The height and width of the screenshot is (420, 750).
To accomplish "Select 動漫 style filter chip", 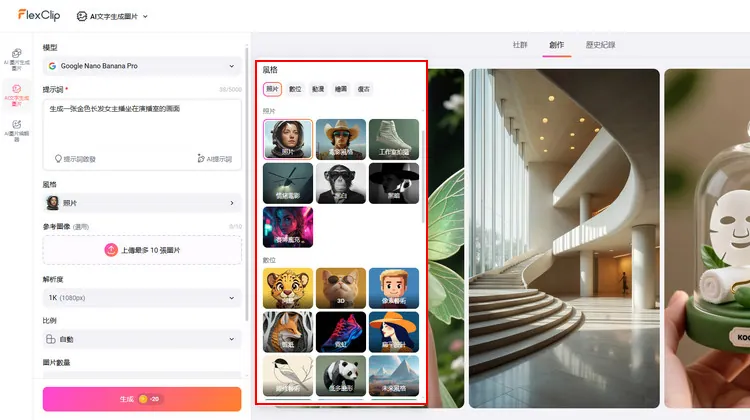I will pos(317,89).
